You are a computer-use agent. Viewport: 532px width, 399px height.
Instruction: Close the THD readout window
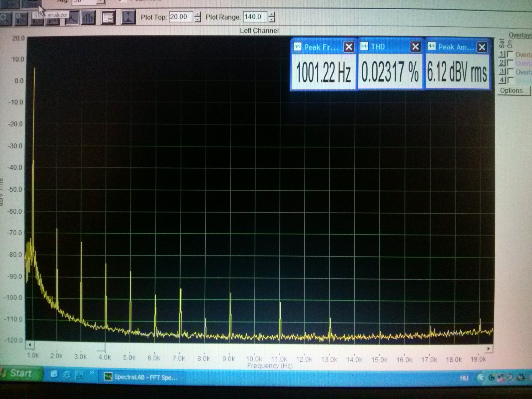(415, 47)
